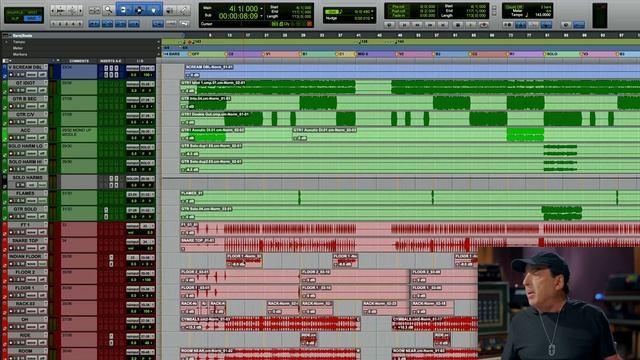This screenshot has width=640, height=360.
Task: Record-enable the GT IDIOT track
Action: point(11,90)
